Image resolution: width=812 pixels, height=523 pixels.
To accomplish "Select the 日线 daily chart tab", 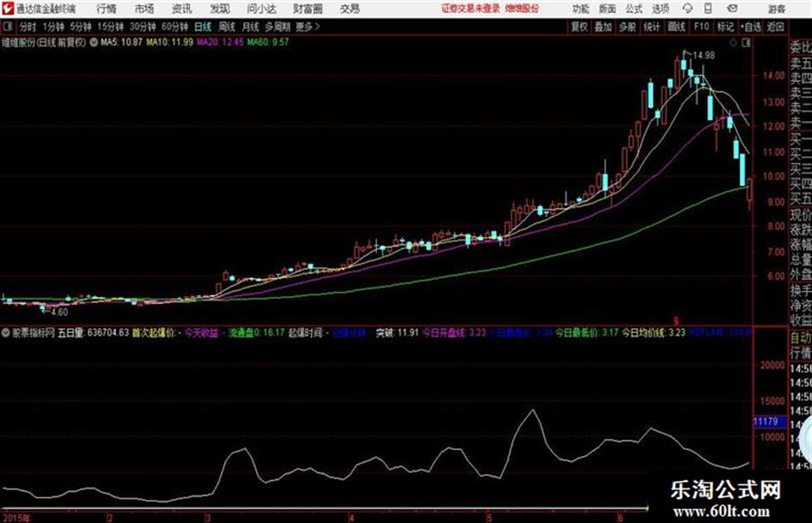I will tap(203, 27).
